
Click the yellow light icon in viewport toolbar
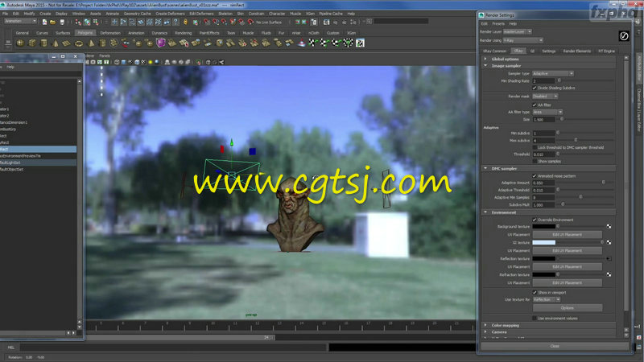(151, 63)
